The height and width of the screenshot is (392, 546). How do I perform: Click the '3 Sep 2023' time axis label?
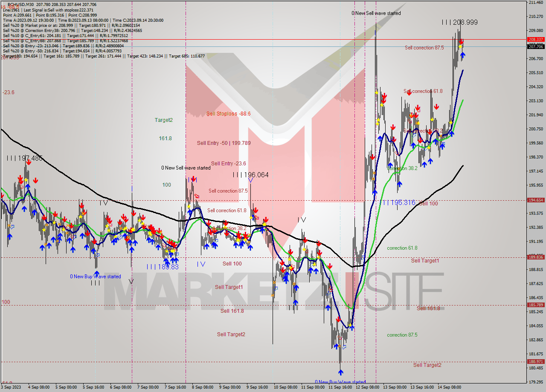pos(11,387)
